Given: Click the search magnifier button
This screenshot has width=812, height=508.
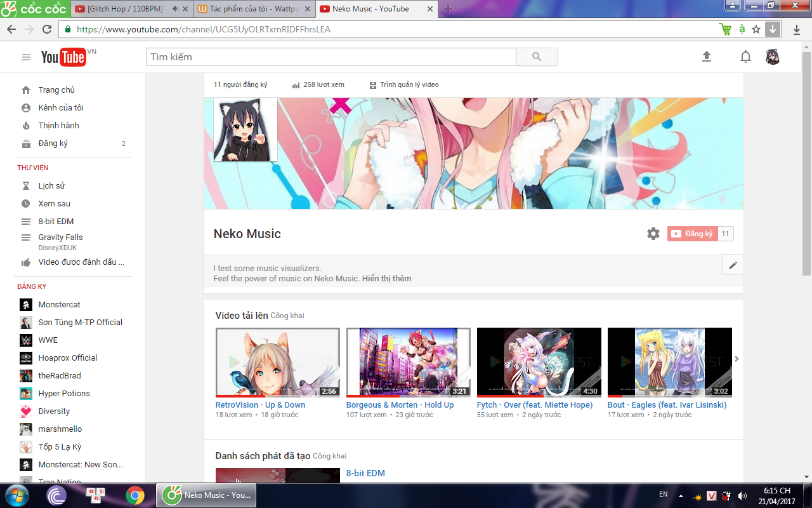Looking at the screenshot, I should click(537, 57).
